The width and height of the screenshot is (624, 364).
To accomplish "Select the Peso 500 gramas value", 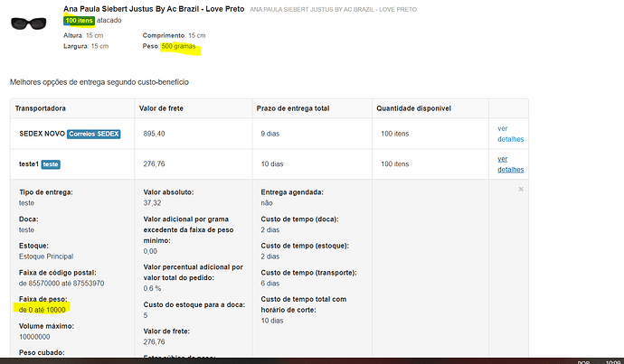I will (178, 46).
